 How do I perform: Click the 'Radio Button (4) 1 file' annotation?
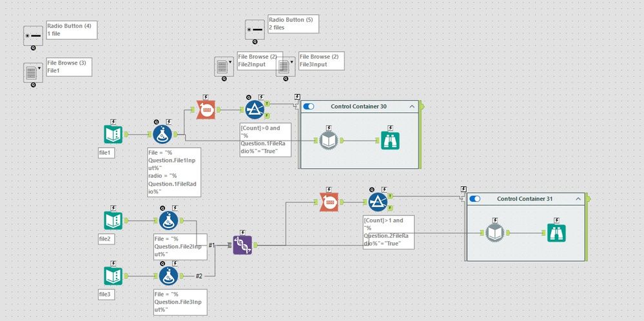click(72, 30)
